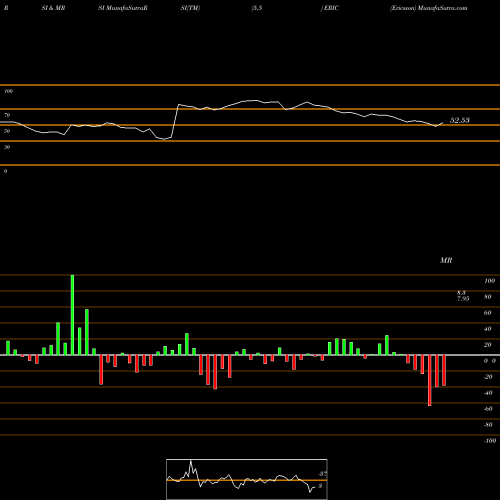
Task: Click the -20 label on MR right axis
Action: coord(488,377)
